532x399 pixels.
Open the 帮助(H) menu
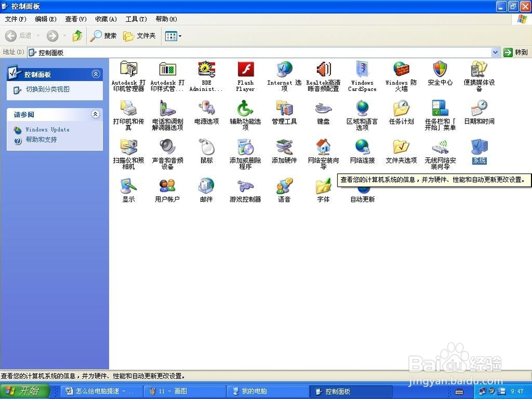(x=166, y=19)
